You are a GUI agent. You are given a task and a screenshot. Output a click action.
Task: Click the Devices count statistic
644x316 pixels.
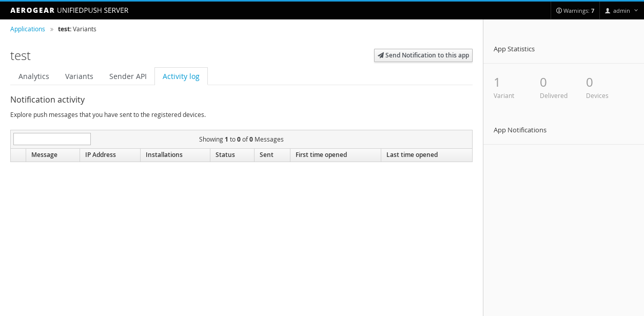click(590, 83)
